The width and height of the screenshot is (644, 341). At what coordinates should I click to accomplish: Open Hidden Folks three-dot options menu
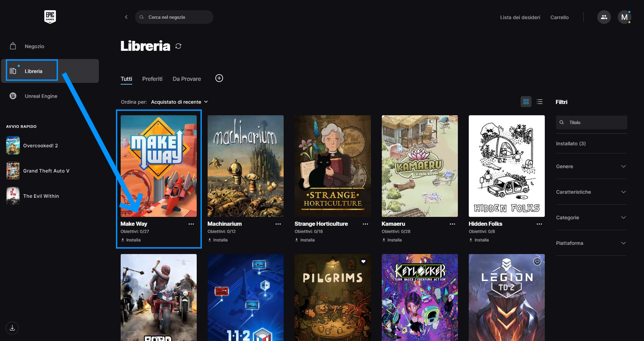tap(539, 224)
